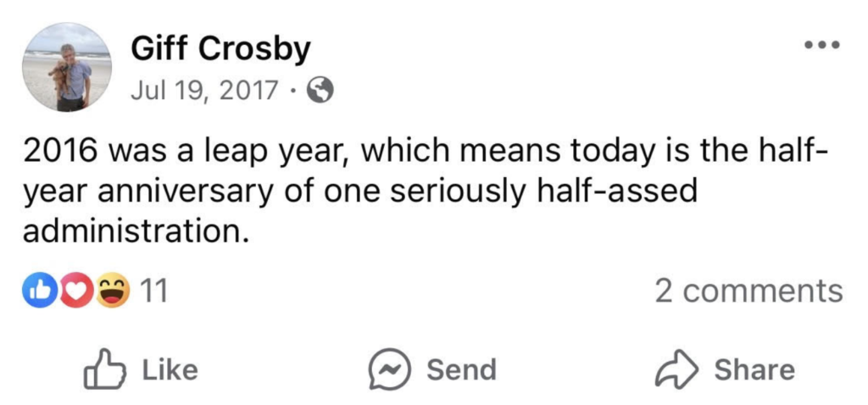The height and width of the screenshot is (405, 868).
Task: Hit the curved arrow Share icon
Action: pos(676,370)
